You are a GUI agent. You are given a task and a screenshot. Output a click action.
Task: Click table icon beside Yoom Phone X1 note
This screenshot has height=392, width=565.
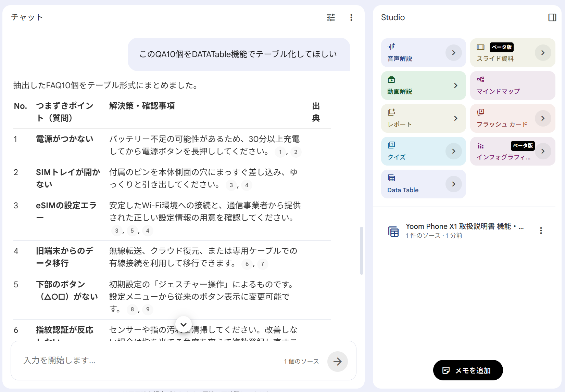click(x=393, y=231)
